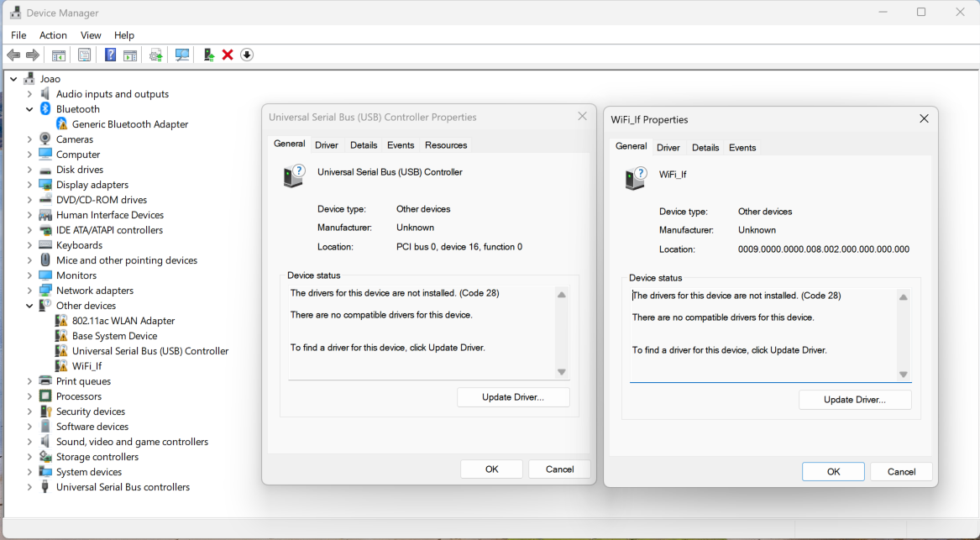The height and width of the screenshot is (540, 980).
Task: Close the WiFi_If Properties dialog
Action: (924, 118)
